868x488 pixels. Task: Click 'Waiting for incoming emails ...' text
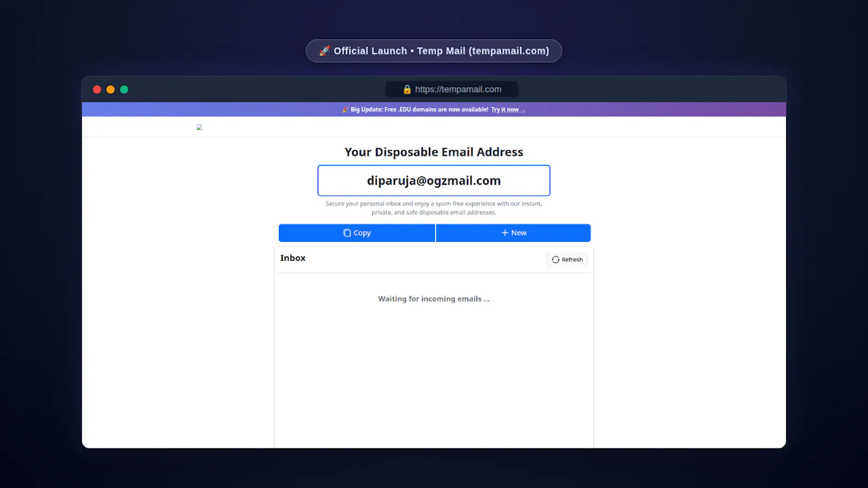[434, 299]
